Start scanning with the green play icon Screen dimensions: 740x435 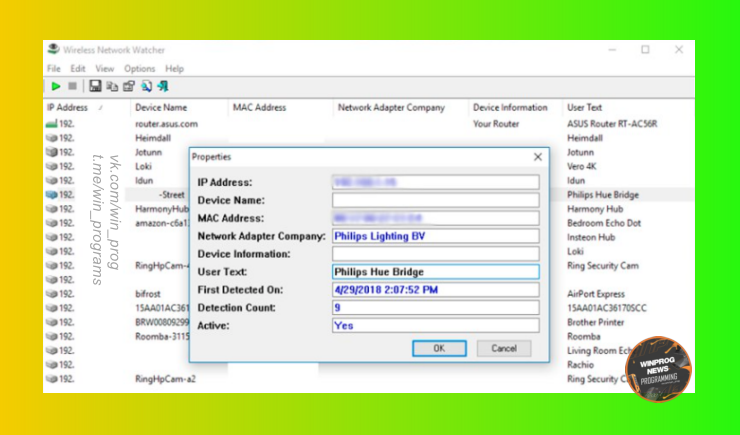click(x=56, y=86)
